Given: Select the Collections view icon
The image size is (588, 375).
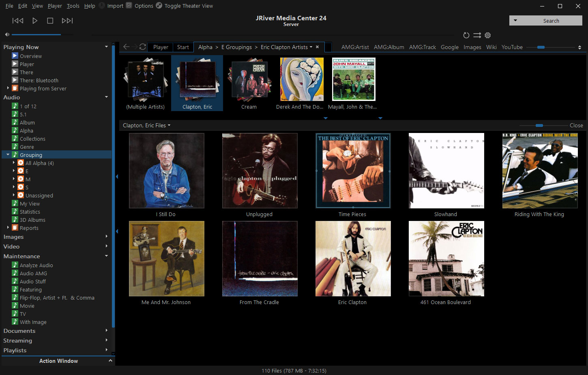Looking at the screenshot, I should [15, 138].
